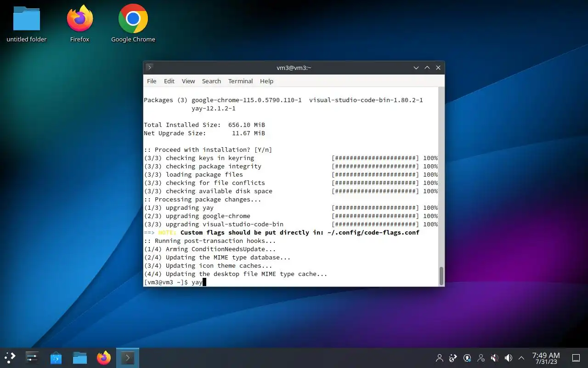The height and width of the screenshot is (368, 588).
Task: Close the terminal window
Action: (438, 68)
